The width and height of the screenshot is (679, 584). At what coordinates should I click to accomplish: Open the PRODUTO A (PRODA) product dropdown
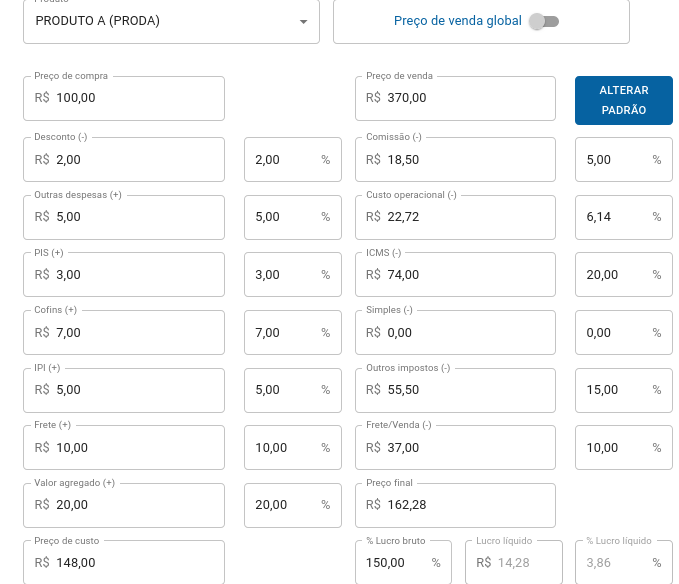(171, 21)
